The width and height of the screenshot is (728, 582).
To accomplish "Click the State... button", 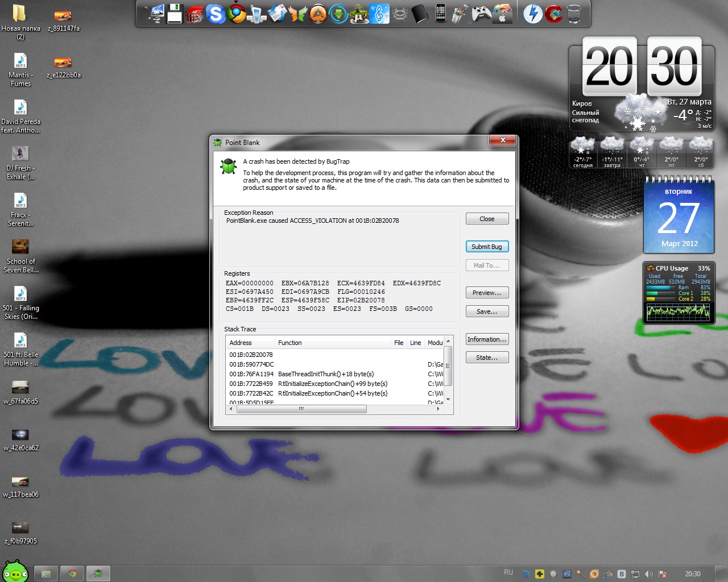I will tap(487, 357).
